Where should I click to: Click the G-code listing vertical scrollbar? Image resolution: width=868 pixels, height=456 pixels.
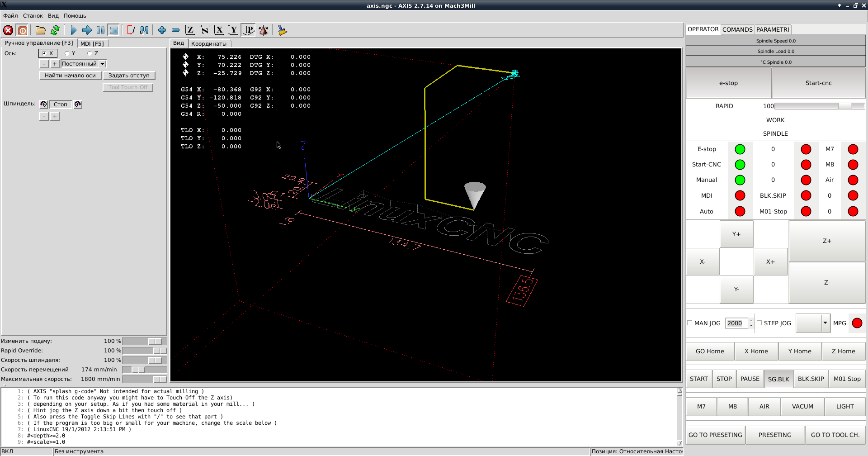(679, 417)
